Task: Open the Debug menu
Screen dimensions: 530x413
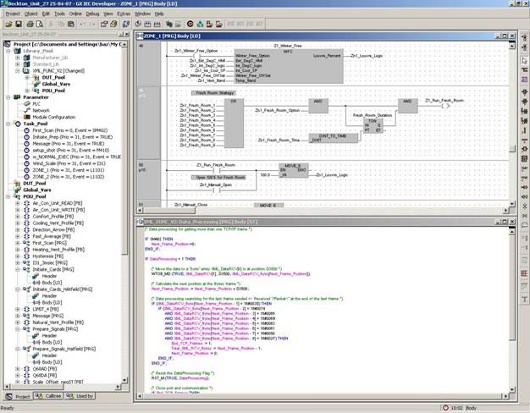Action: [92, 14]
